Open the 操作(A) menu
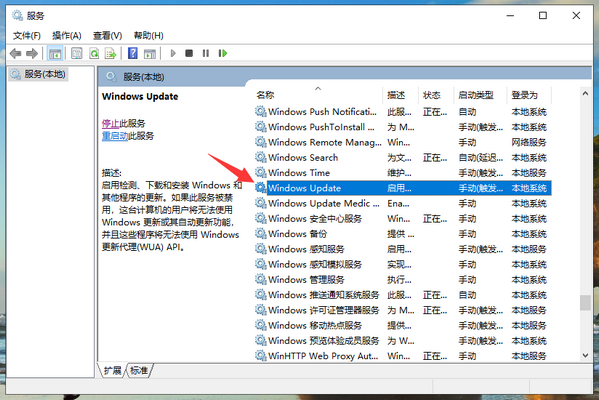 click(x=67, y=36)
